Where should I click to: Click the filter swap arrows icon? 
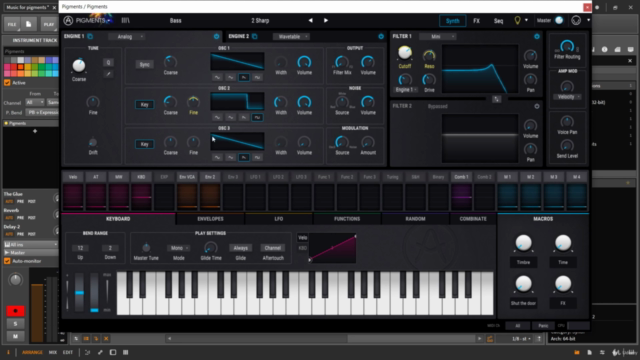click(x=496, y=99)
